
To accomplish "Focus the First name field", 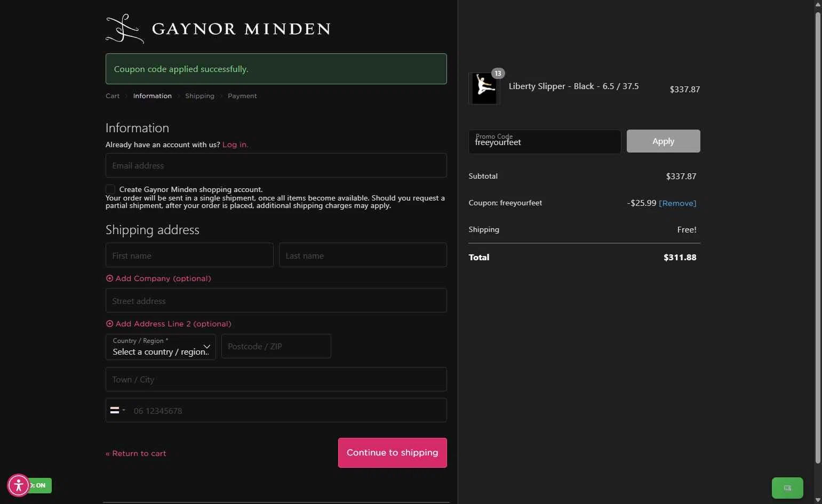I will point(189,255).
